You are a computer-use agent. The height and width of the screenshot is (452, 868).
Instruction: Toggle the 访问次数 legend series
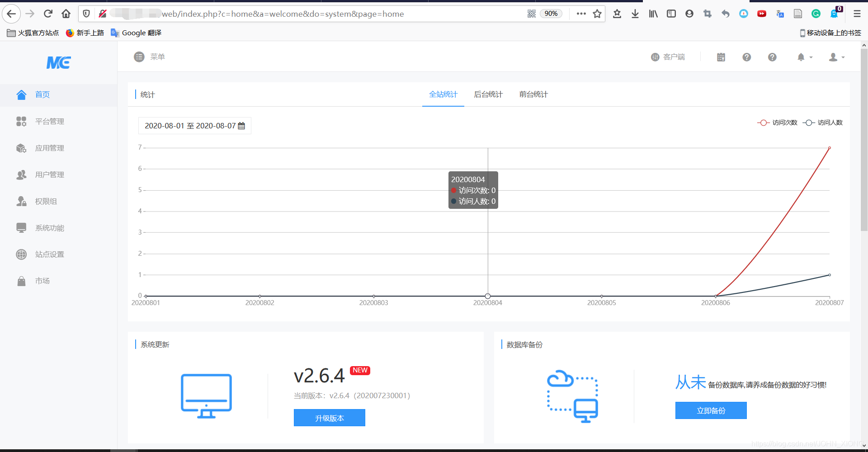pyautogui.click(x=778, y=122)
